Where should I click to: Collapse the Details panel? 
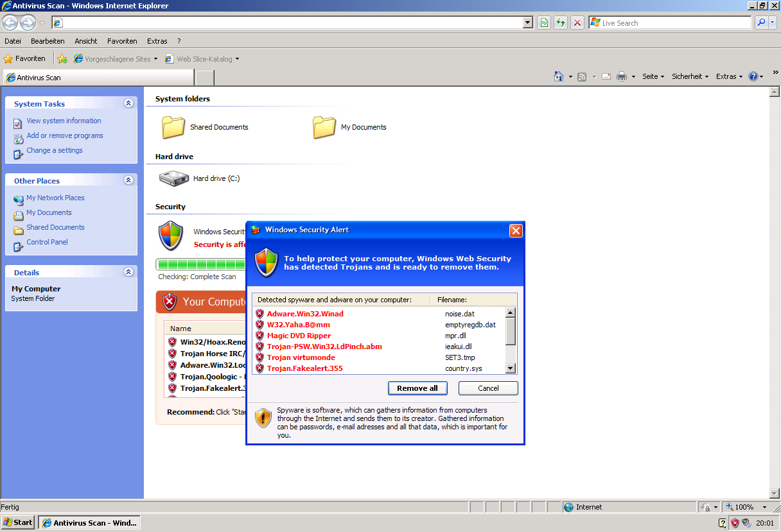[x=128, y=272]
